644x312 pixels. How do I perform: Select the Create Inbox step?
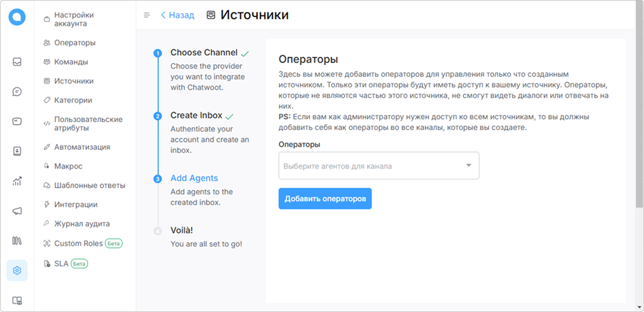point(196,115)
